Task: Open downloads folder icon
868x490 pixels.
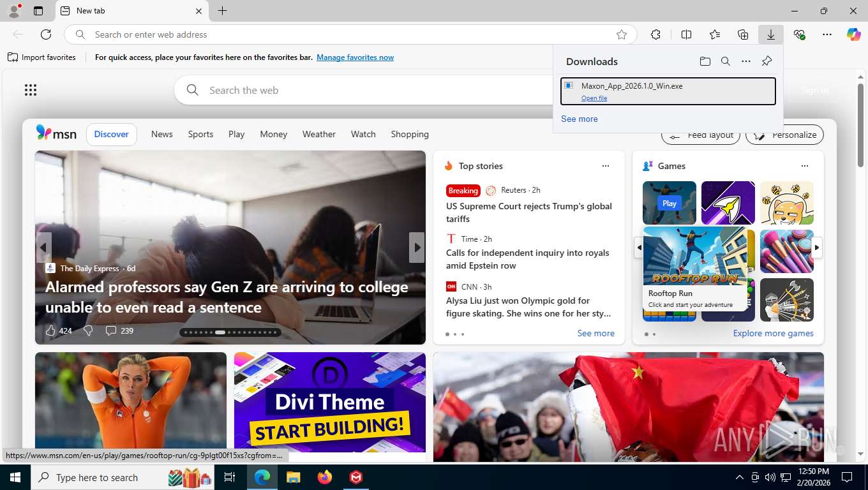Action: [705, 61]
